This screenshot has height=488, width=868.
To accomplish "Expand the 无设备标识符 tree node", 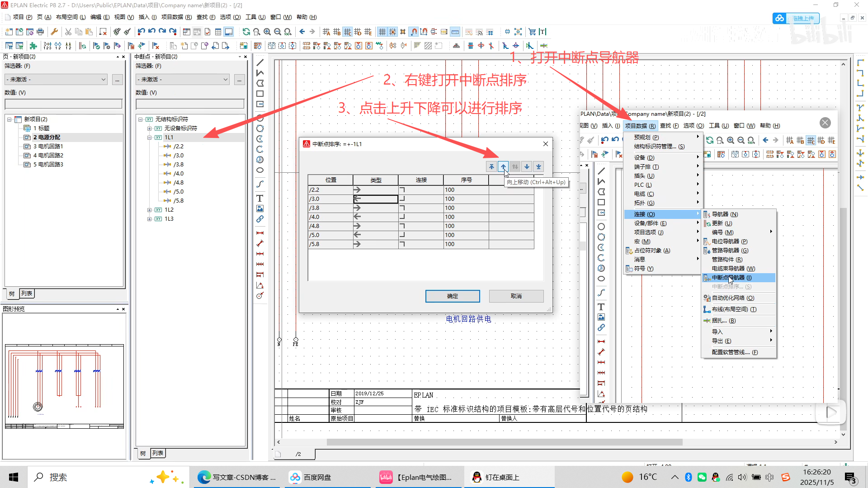I will click(149, 128).
